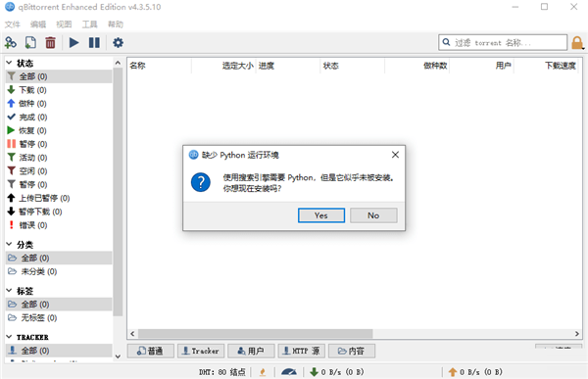The width and height of the screenshot is (588, 379).
Task: Select 全部 (0) under 标签
Action: click(x=59, y=304)
